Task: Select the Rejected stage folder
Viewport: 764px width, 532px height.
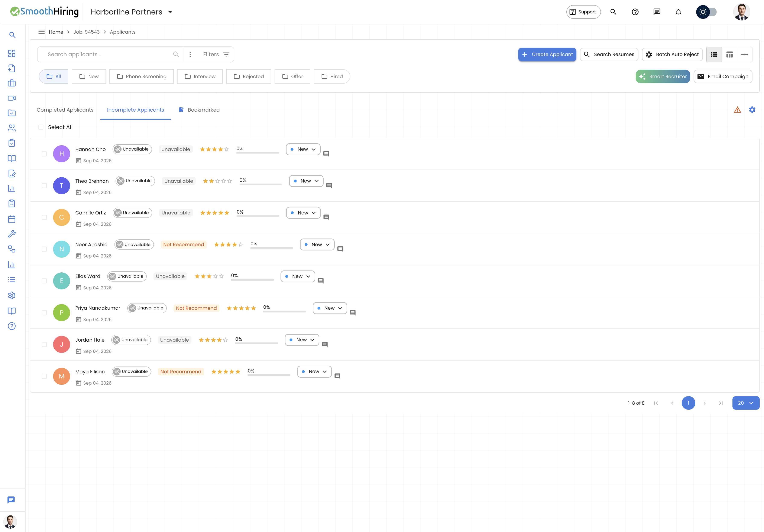Action: [249, 76]
